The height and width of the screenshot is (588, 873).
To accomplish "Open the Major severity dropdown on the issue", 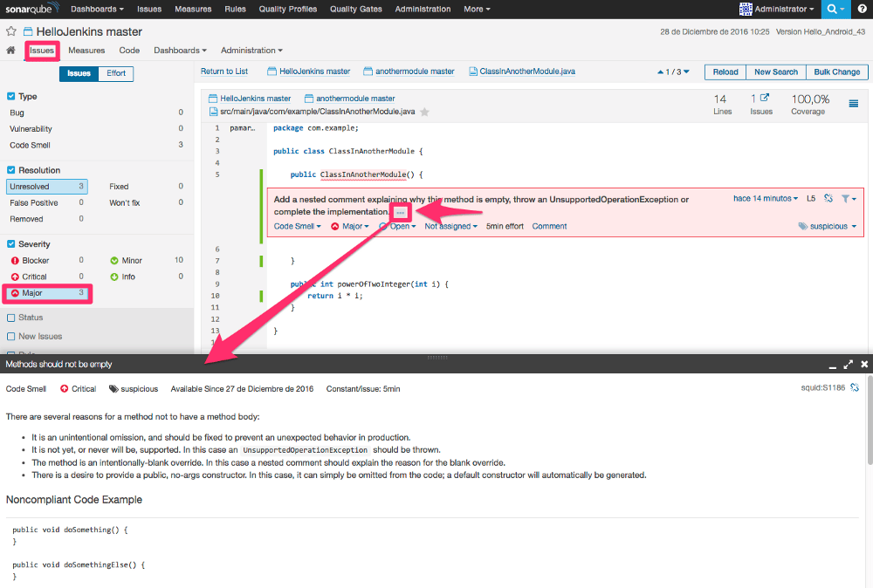I will click(x=350, y=227).
